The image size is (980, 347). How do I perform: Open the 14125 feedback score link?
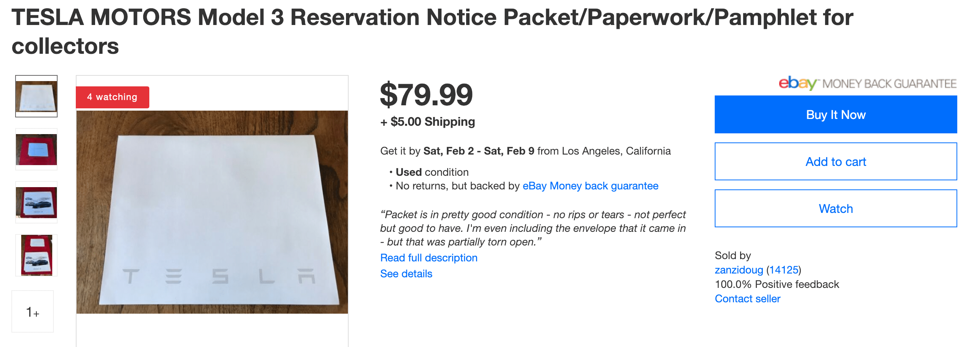tap(783, 270)
